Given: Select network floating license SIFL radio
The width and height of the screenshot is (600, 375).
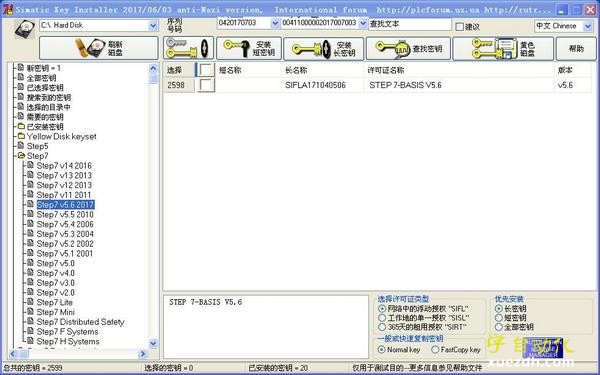Looking at the screenshot, I should click(x=382, y=308).
